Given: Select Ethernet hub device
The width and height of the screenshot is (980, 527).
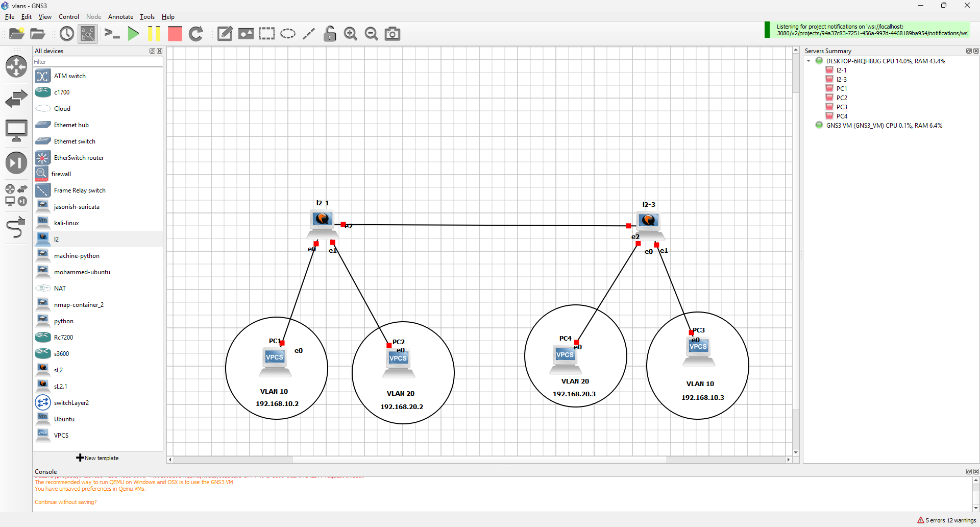Looking at the screenshot, I should tap(98, 125).
